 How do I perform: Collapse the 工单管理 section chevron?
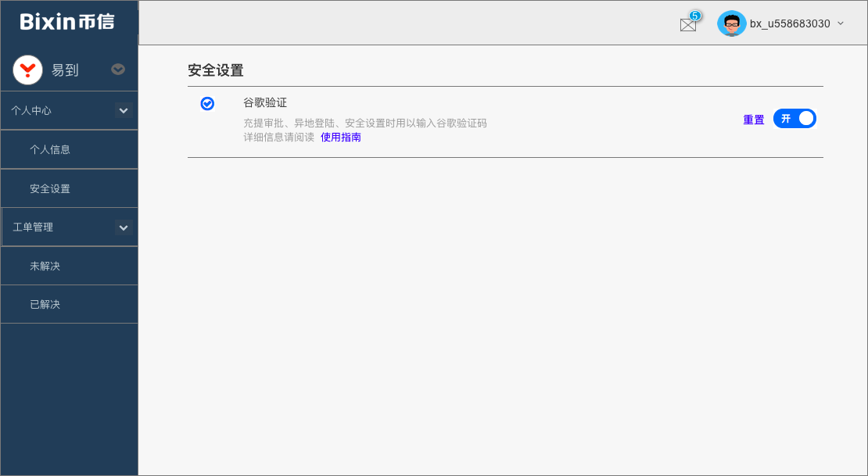[124, 227]
